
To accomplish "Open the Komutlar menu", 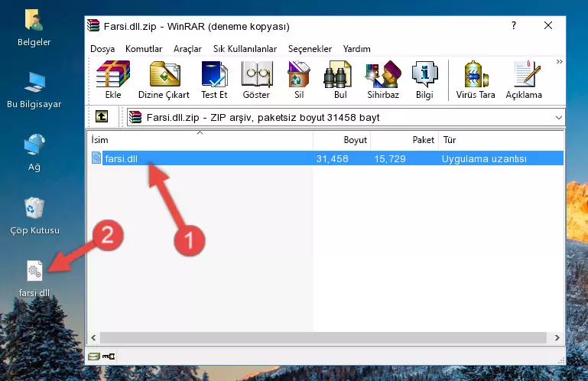I will click(144, 49).
